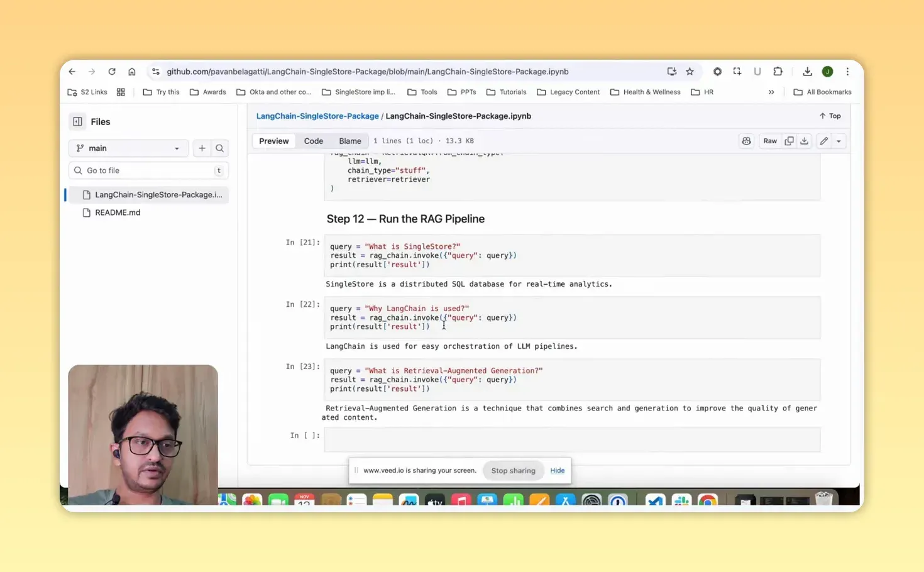This screenshot has width=924, height=572.
Task: Open the LangChain-SingleStore-Package repository breadcrumb link
Action: pos(317,116)
